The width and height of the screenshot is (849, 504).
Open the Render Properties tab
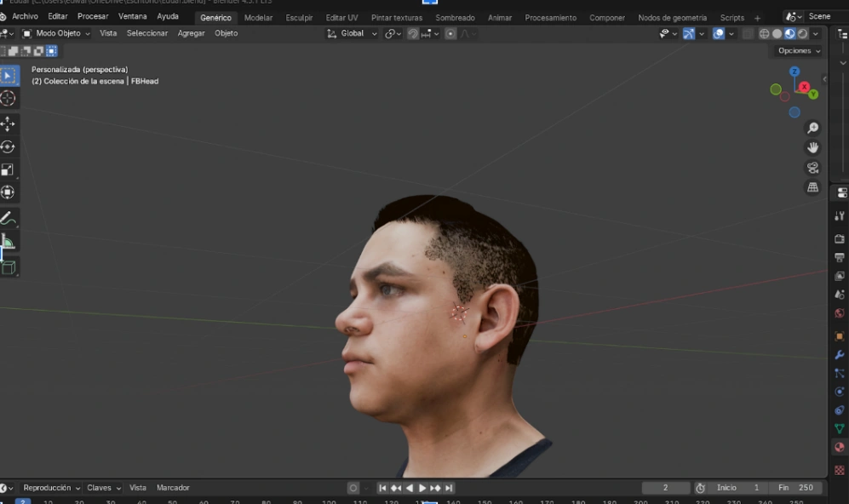tap(839, 238)
